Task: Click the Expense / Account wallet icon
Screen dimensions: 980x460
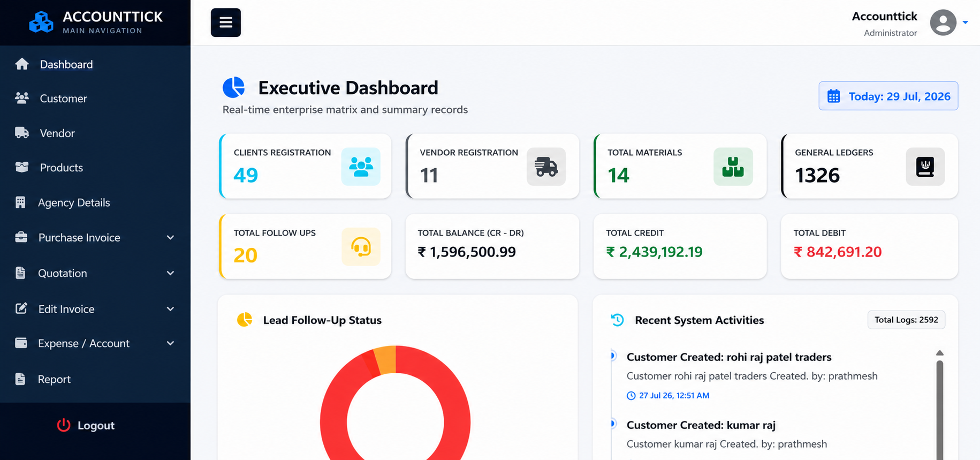Action: pos(21,343)
